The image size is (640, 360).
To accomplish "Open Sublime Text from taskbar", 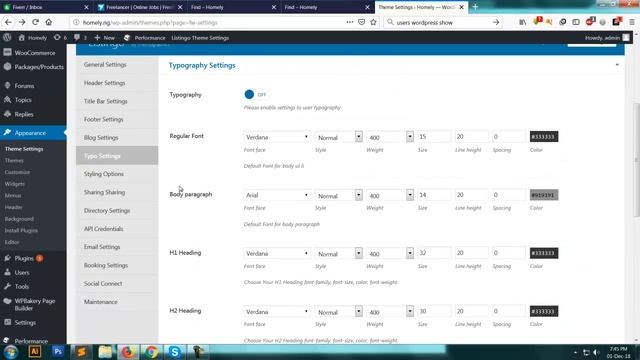I will click(81, 352).
